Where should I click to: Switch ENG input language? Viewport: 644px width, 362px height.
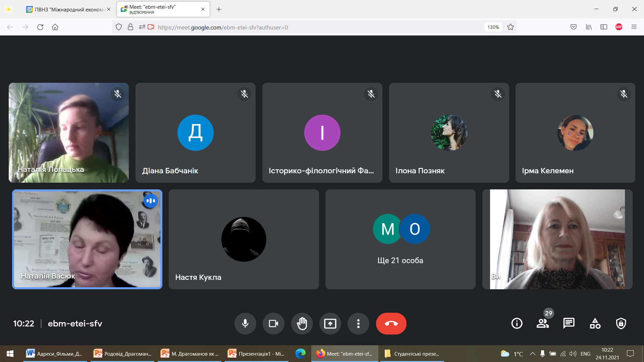pos(585,354)
